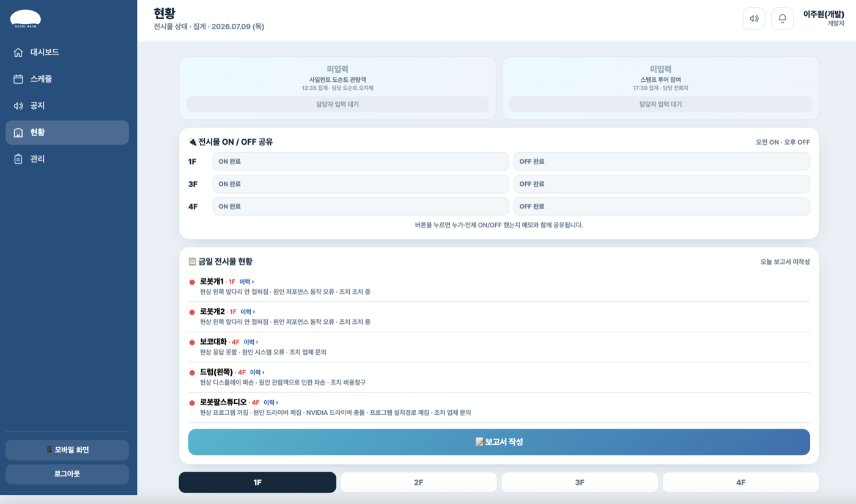This screenshot has height=504, width=856.
Task: Expand 이력 history for 로봇개2
Action: 248,312
